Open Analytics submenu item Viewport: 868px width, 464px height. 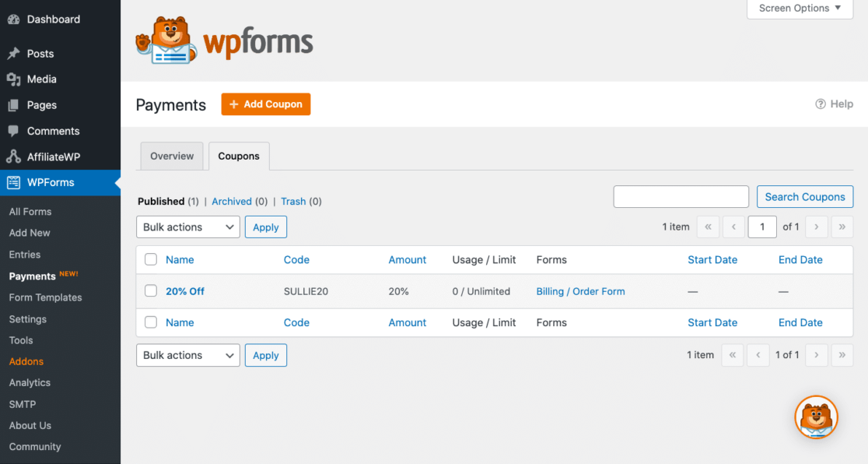30,383
